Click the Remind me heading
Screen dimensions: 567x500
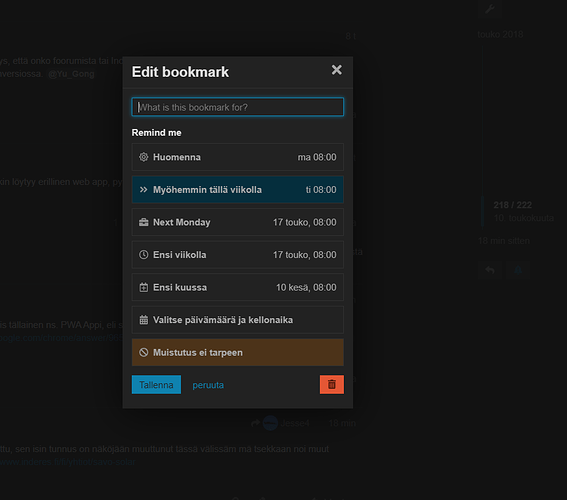[x=157, y=133]
